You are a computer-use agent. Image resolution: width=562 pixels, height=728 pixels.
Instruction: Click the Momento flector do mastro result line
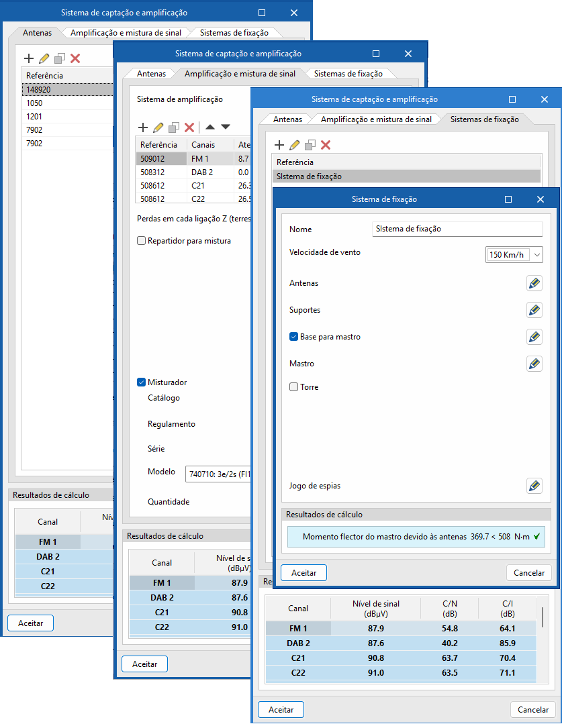tap(416, 537)
